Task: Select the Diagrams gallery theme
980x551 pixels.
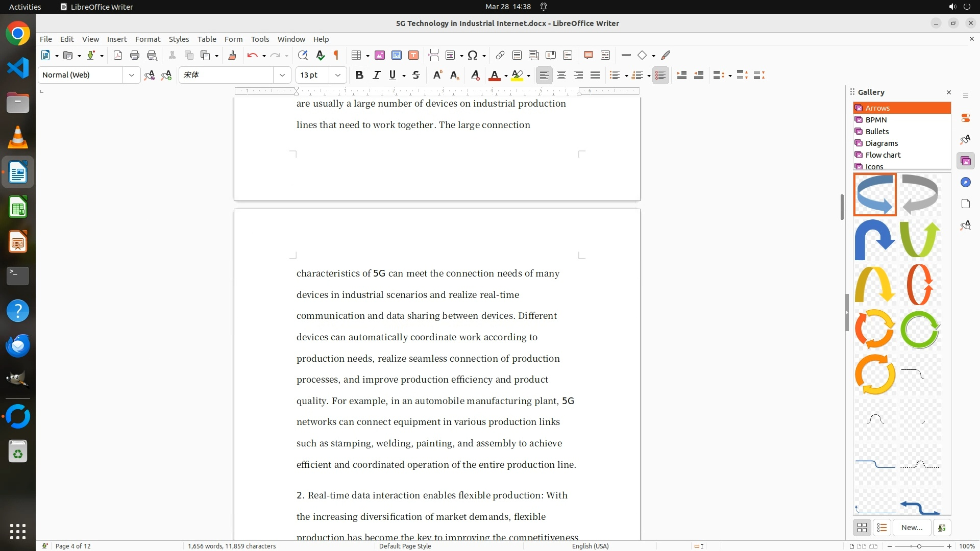Action: [881, 143]
